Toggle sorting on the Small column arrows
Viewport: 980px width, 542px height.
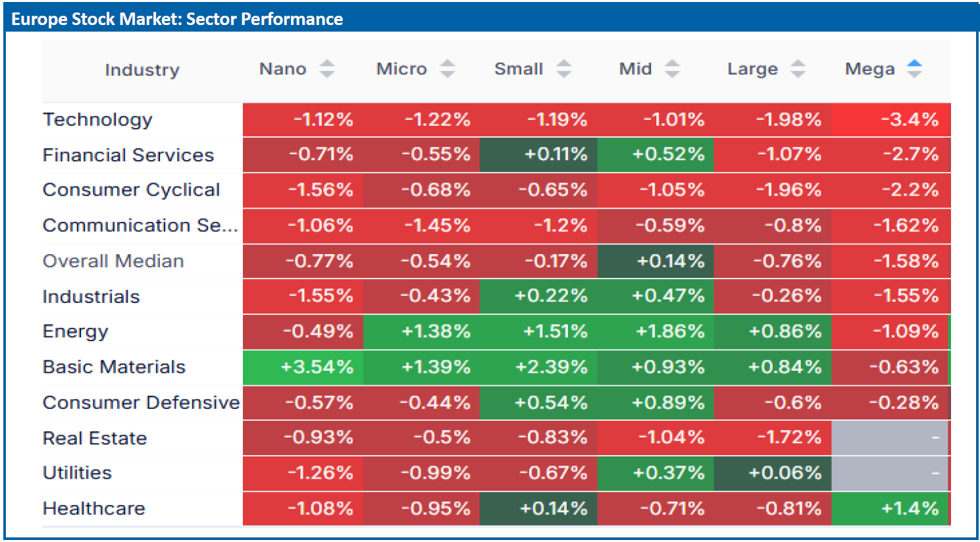563,69
